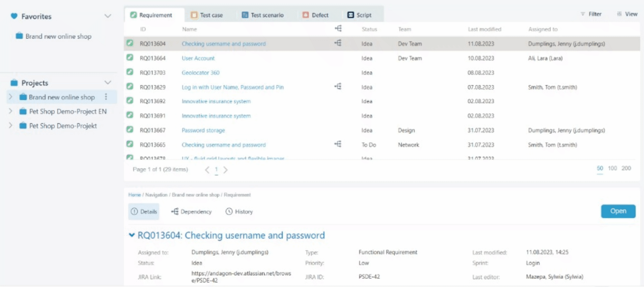Click the dependency column header icon
The image size is (644, 287).
[338, 29]
